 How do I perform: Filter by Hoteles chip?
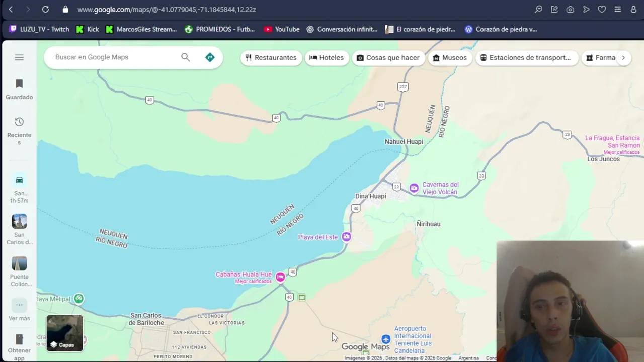pos(327,58)
